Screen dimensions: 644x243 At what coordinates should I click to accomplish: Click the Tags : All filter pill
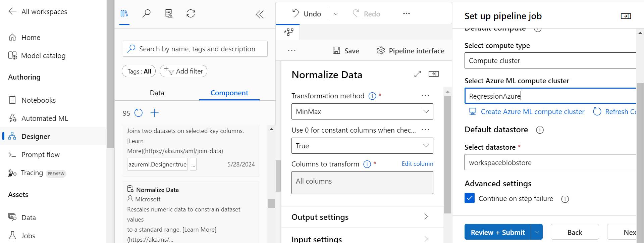tap(139, 71)
